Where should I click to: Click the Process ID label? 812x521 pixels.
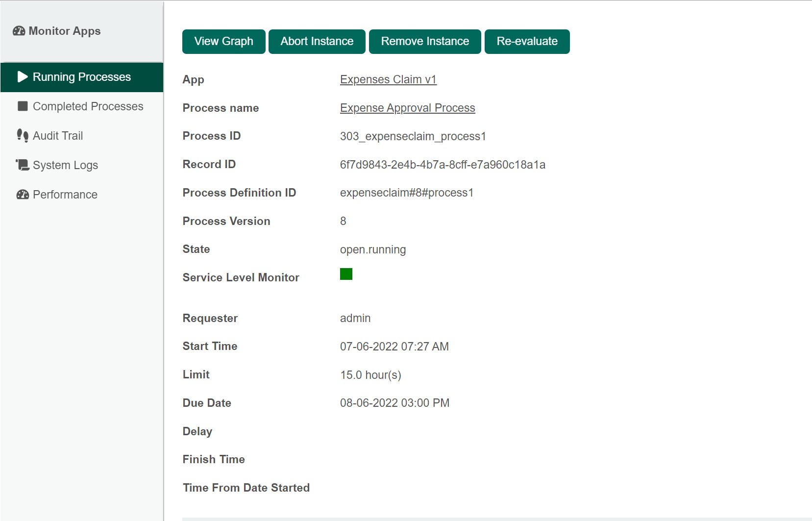tap(212, 136)
